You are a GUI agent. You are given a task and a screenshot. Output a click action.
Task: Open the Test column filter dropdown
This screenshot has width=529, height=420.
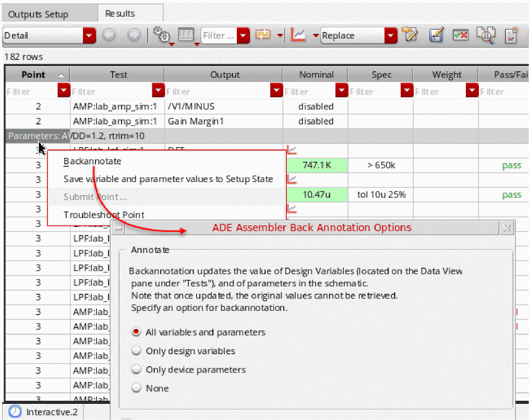click(158, 91)
